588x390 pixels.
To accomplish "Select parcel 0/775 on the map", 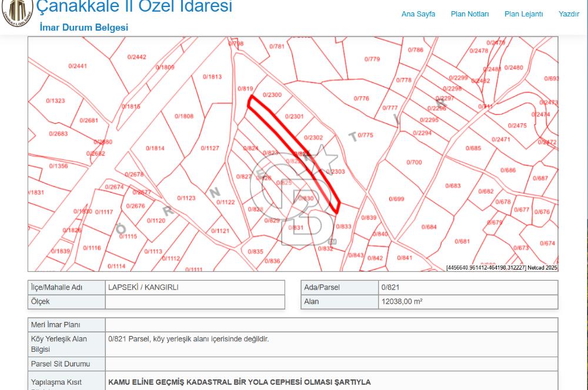I will 365,136.
